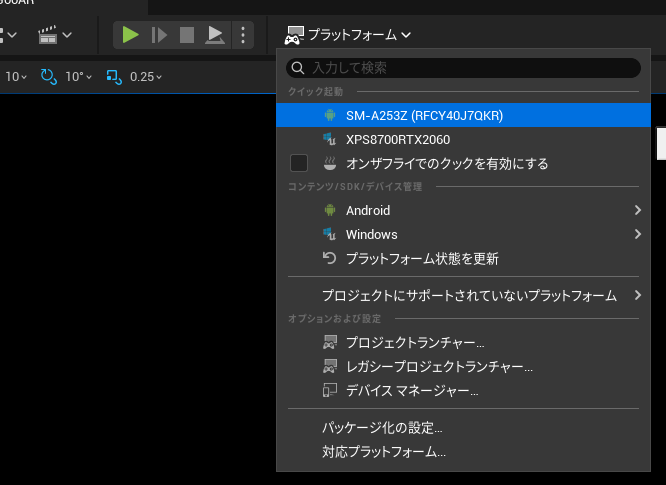Click the 入力して検索 search field

pos(470,68)
